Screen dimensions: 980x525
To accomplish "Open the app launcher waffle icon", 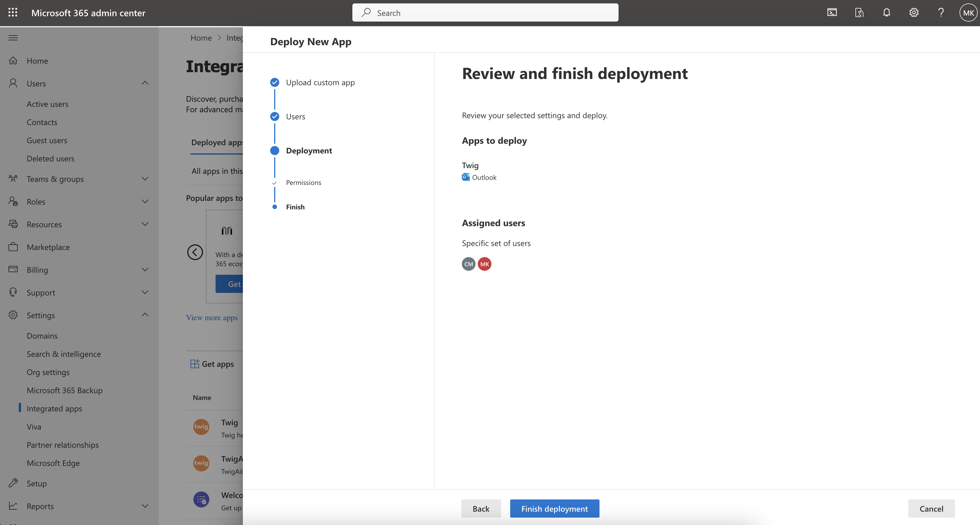I will click(x=13, y=13).
